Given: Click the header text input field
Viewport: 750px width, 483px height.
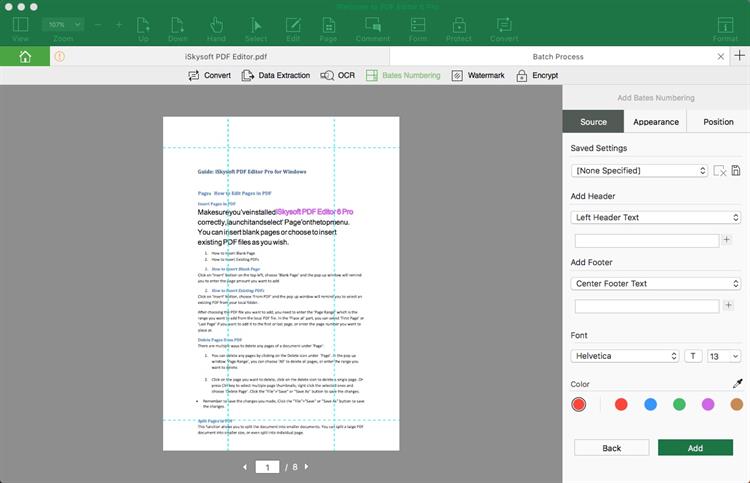Looking at the screenshot, I should coord(647,241).
